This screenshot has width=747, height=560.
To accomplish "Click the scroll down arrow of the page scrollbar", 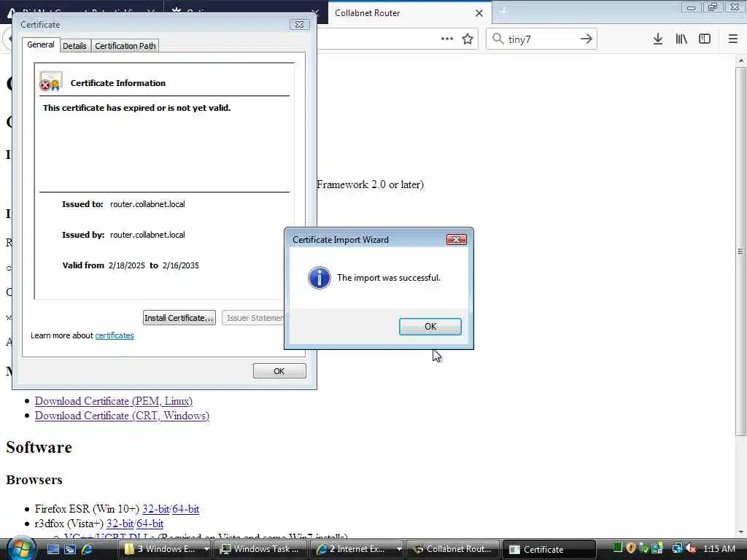I will click(x=741, y=532).
